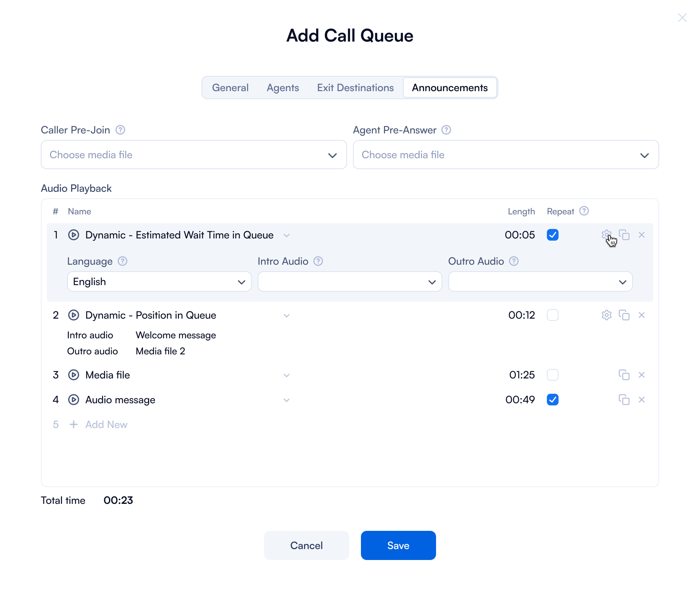Switch to the General tab

[230, 87]
